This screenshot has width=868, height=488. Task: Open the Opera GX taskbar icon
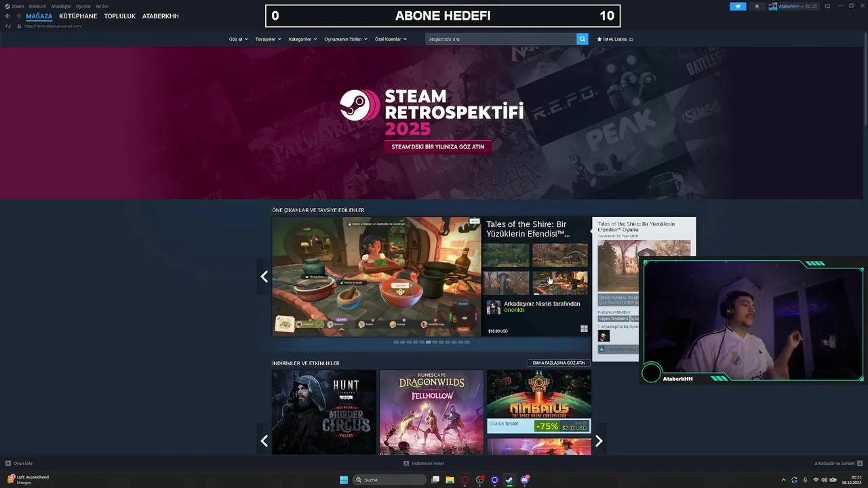pos(465,480)
